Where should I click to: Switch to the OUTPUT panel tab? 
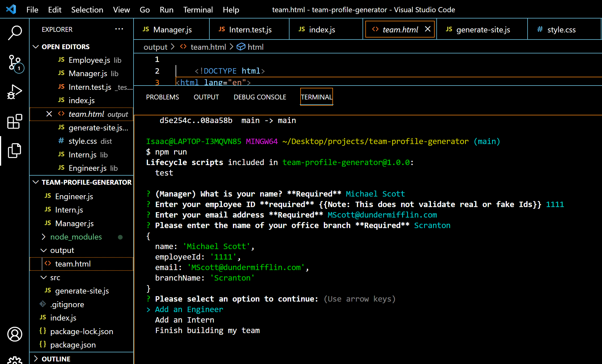(206, 97)
